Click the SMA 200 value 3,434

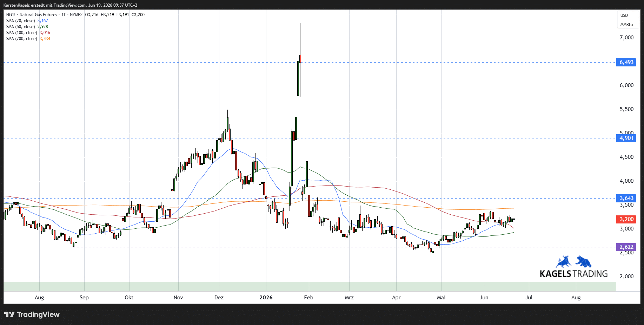tap(45, 39)
